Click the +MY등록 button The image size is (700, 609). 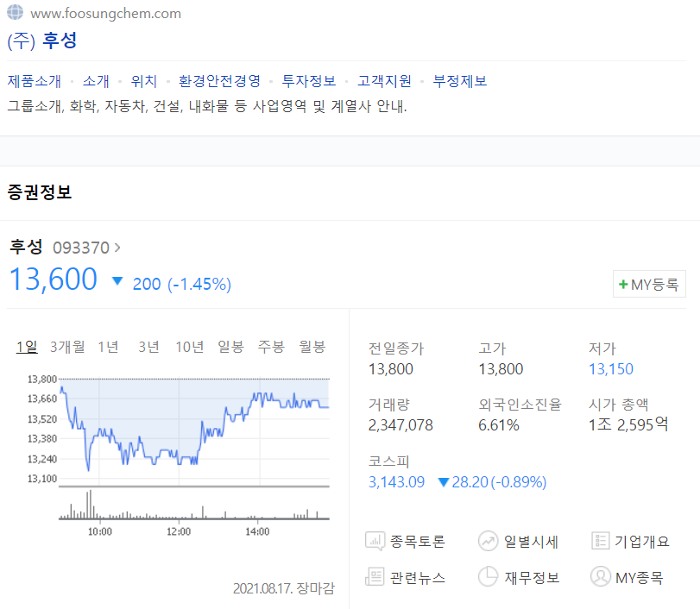649,284
